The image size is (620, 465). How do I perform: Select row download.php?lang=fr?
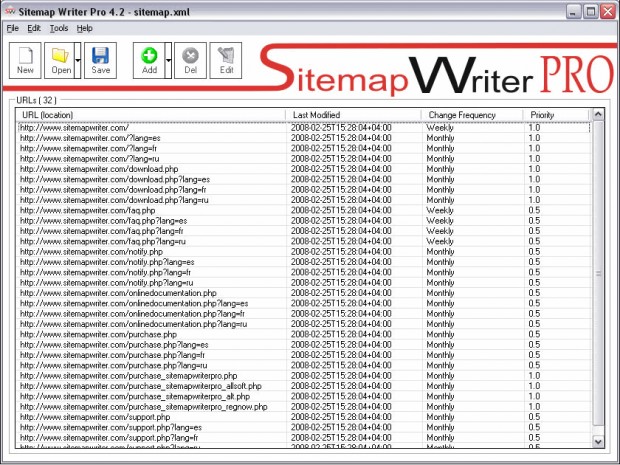tap(304, 190)
